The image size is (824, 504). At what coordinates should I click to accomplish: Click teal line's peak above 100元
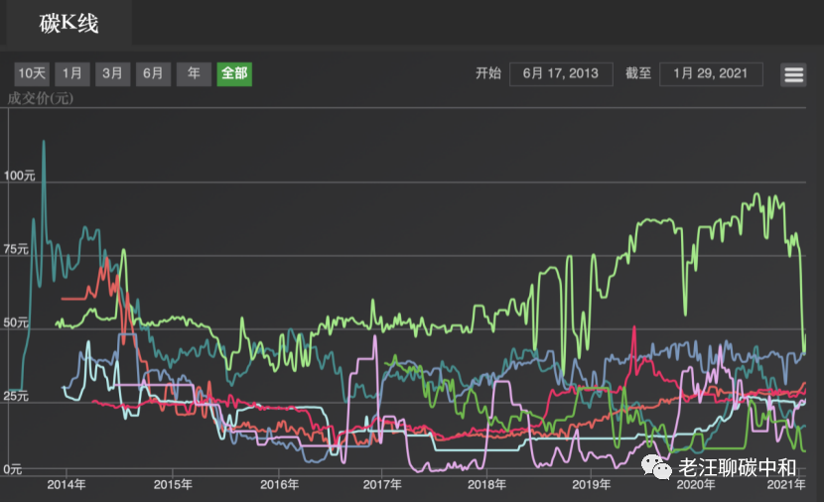43,142
